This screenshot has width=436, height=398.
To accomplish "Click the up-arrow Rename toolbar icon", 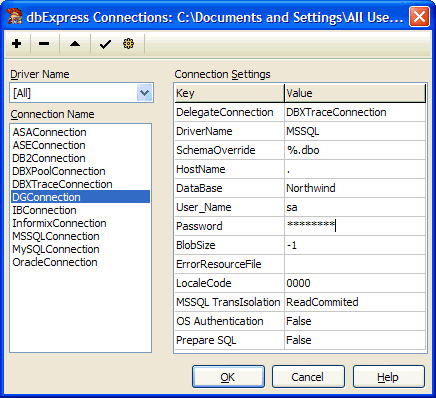I will [x=75, y=44].
